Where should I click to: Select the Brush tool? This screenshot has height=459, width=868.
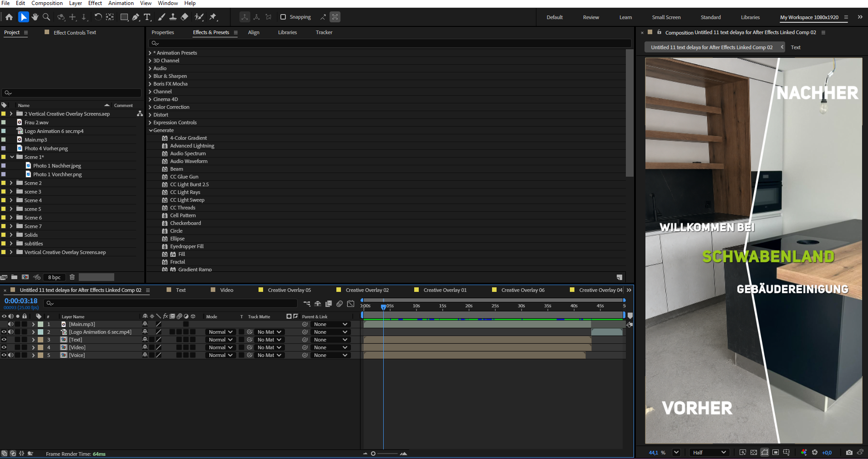(162, 17)
